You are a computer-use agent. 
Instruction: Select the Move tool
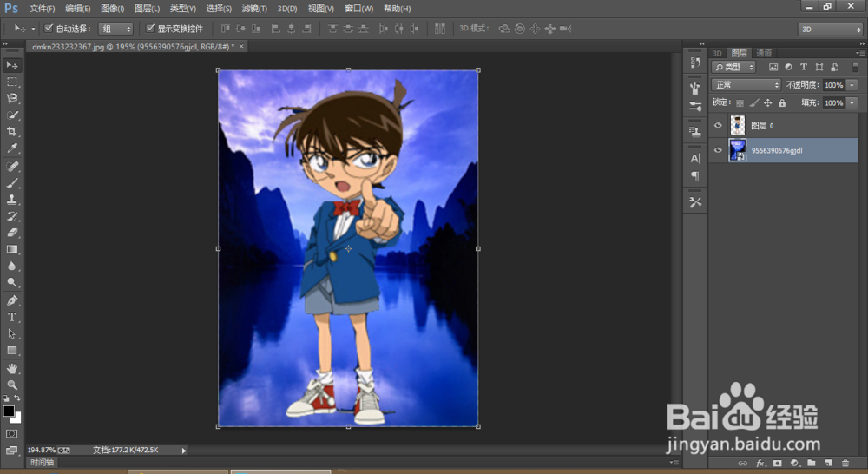(11, 65)
